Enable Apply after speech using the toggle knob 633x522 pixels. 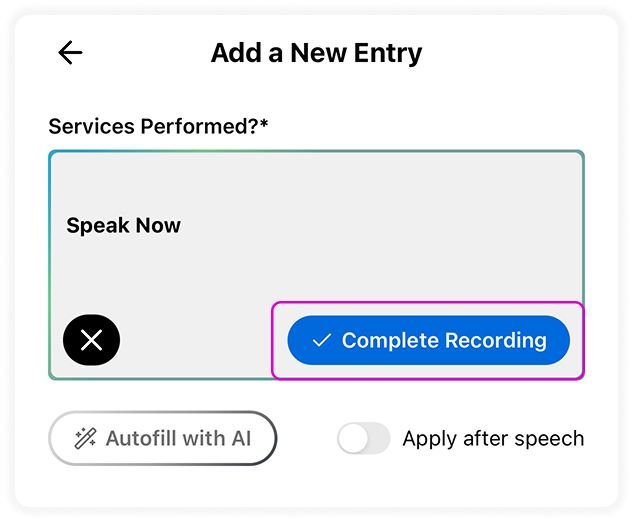click(x=353, y=438)
